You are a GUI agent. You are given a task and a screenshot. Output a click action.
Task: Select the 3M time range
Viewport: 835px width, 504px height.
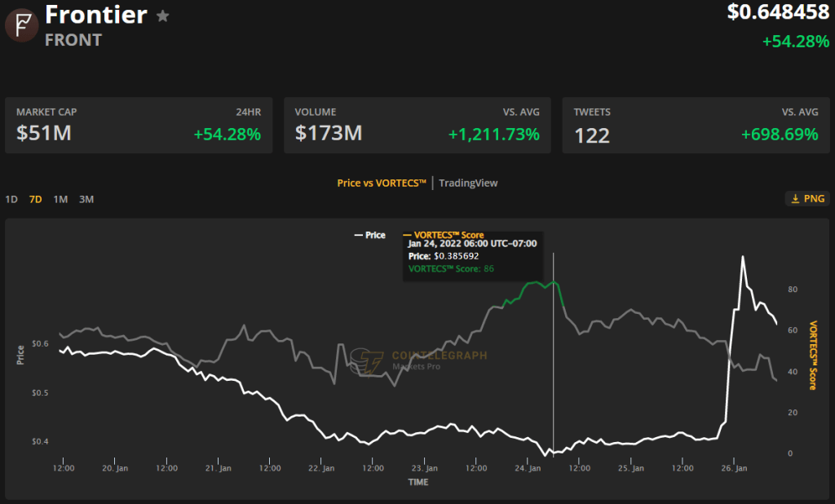pyautogui.click(x=86, y=199)
